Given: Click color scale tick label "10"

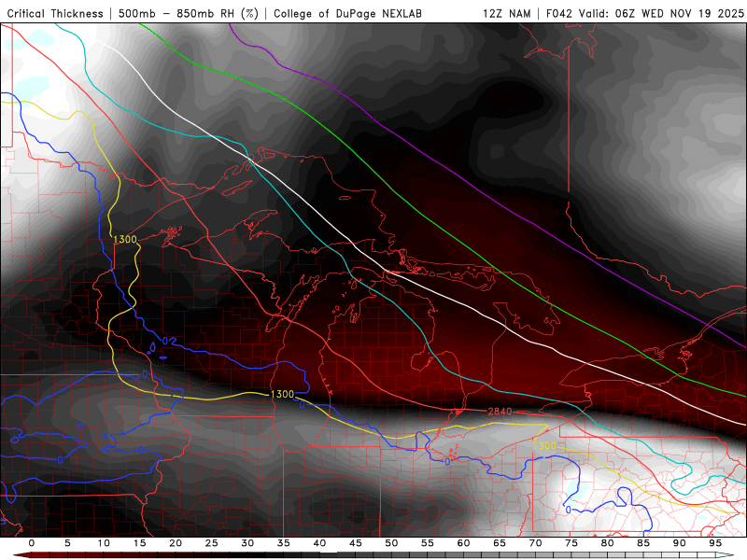Looking at the screenshot, I should [x=104, y=543].
